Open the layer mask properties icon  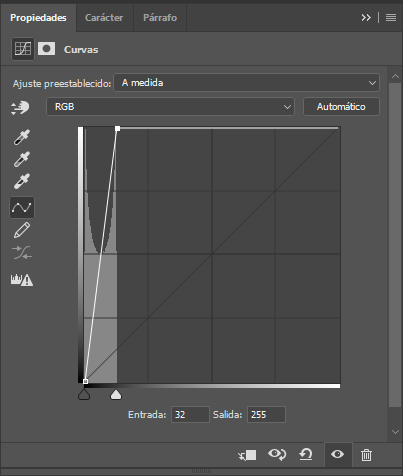click(46, 49)
